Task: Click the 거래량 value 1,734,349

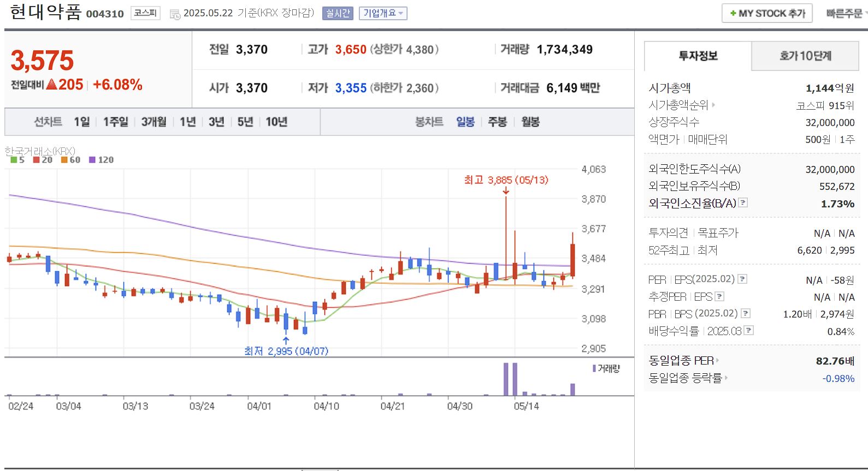Action: point(565,50)
